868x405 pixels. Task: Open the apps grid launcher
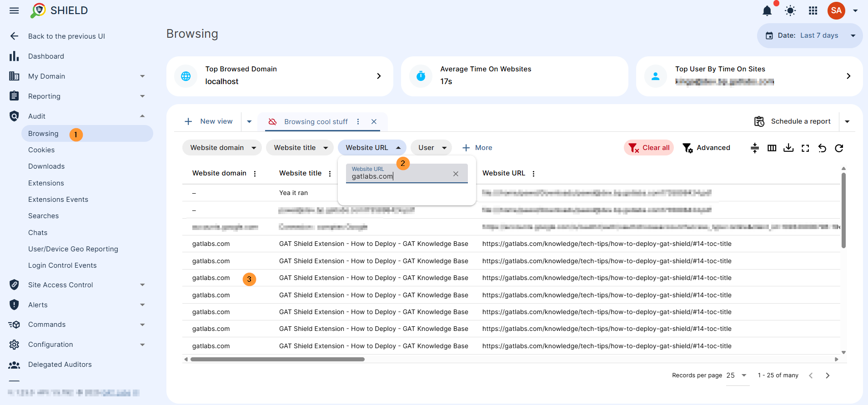pos(813,10)
